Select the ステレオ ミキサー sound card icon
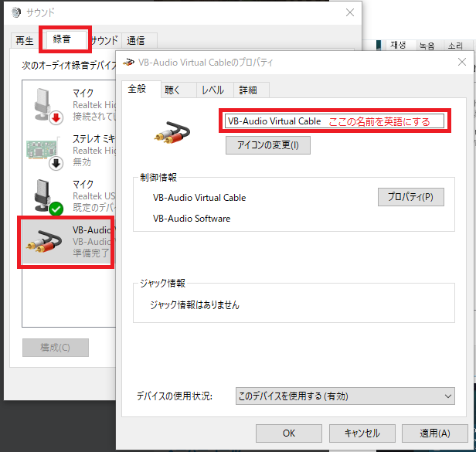Image resolution: width=476 pixels, height=452 pixels. pos(44,152)
